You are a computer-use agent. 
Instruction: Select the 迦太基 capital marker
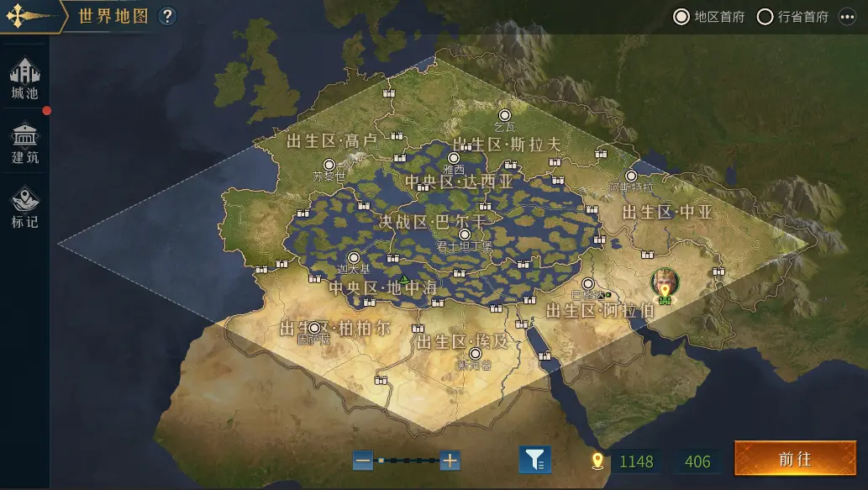click(354, 258)
